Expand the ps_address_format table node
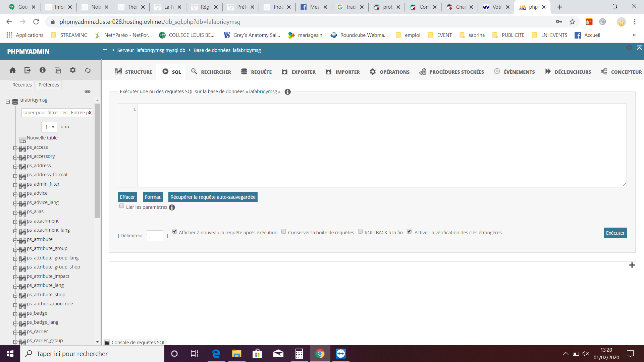This screenshot has height=362, width=644. pos(15,176)
